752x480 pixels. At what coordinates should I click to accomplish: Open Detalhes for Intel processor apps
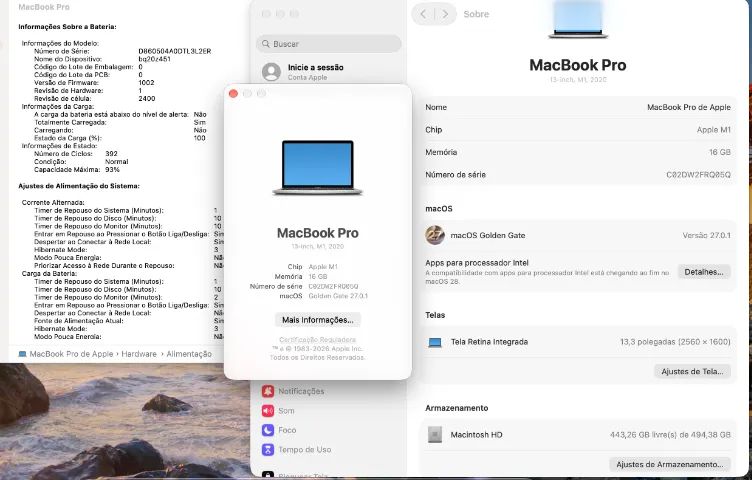click(704, 272)
